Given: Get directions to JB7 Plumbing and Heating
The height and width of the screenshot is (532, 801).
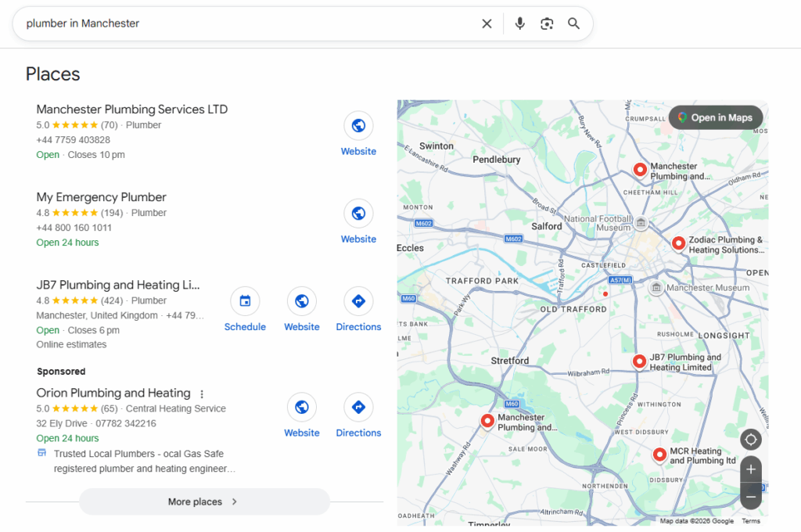Looking at the screenshot, I should (358, 301).
